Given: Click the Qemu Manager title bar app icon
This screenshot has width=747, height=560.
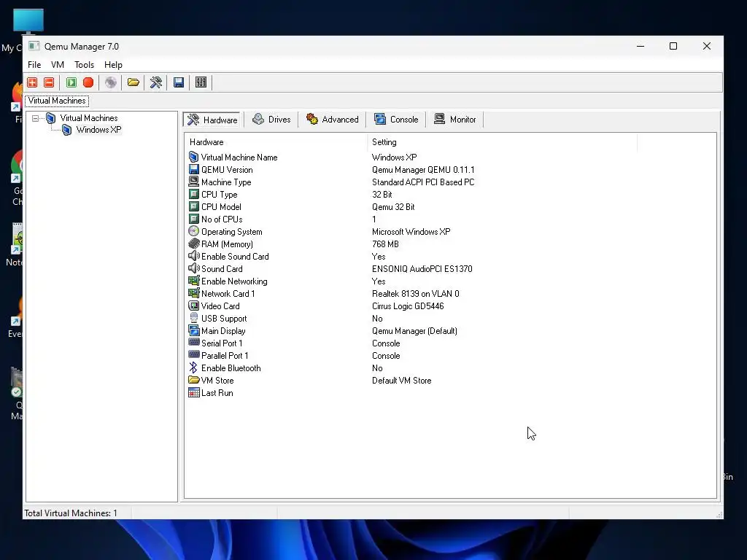Looking at the screenshot, I should (34, 46).
